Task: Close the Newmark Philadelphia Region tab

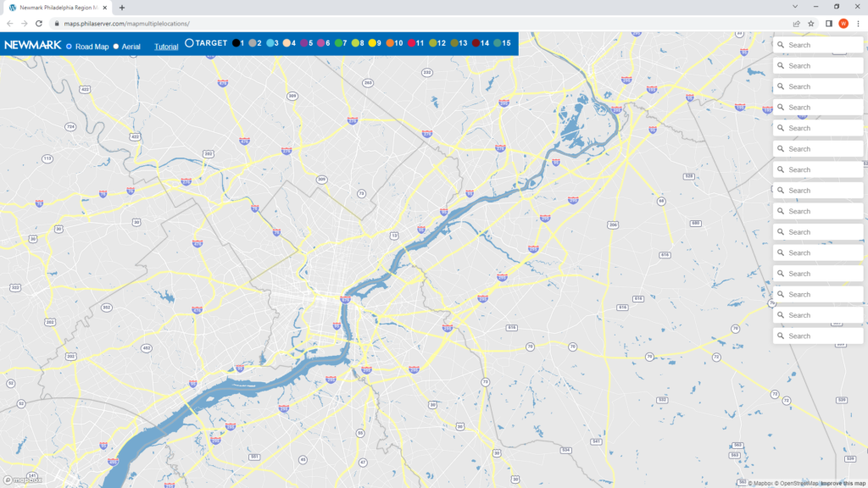Action: click(x=104, y=8)
